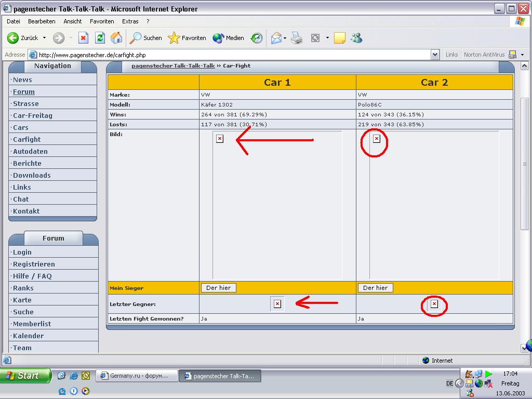Screen dimensions: 532x399
Task: Click the 17:04 system clock
Action: click(510, 374)
